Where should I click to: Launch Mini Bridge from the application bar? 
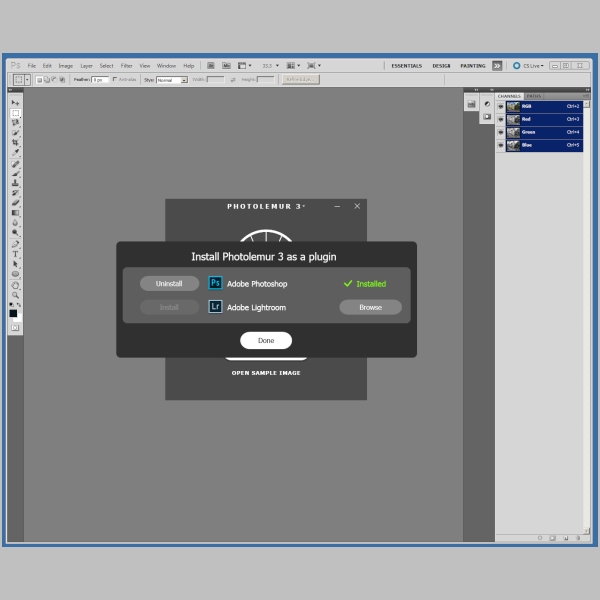pyautogui.click(x=227, y=66)
